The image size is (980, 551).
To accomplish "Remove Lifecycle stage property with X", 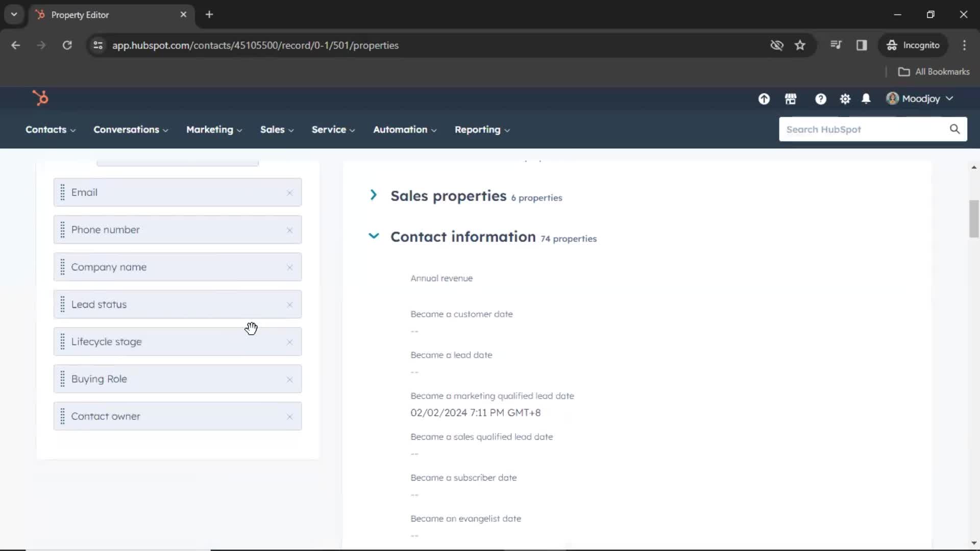I will 289,342.
